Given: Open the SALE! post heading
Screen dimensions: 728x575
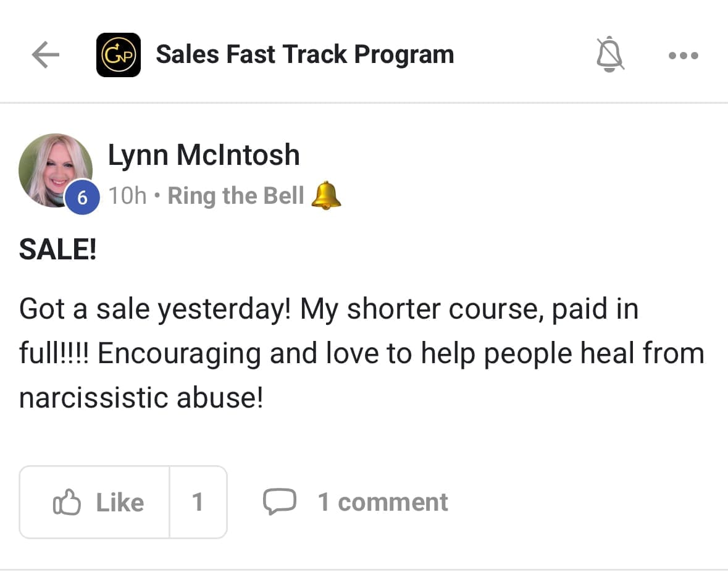Looking at the screenshot, I should [x=58, y=250].
